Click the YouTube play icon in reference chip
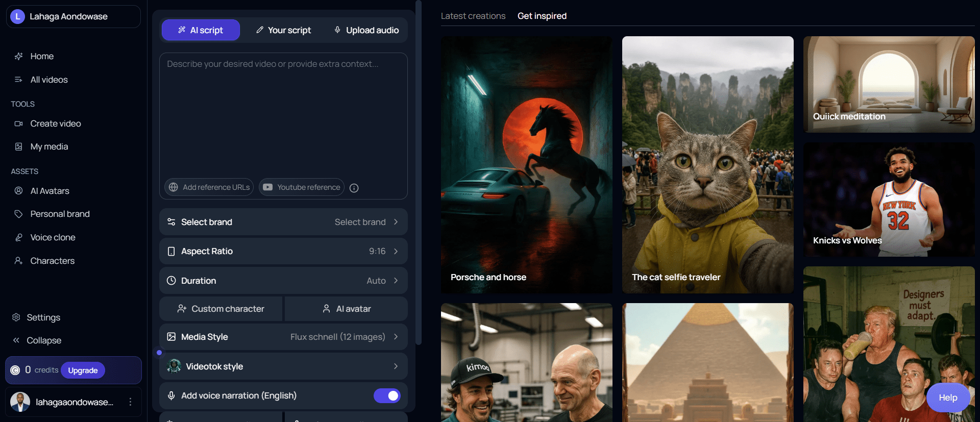Image resolution: width=980 pixels, height=422 pixels. pyautogui.click(x=267, y=187)
